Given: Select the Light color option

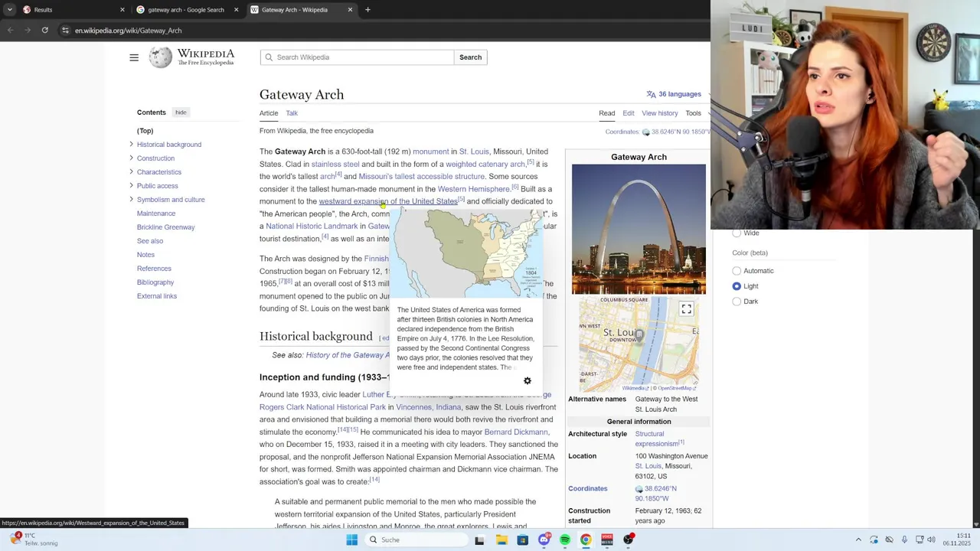Looking at the screenshot, I should (737, 286).
